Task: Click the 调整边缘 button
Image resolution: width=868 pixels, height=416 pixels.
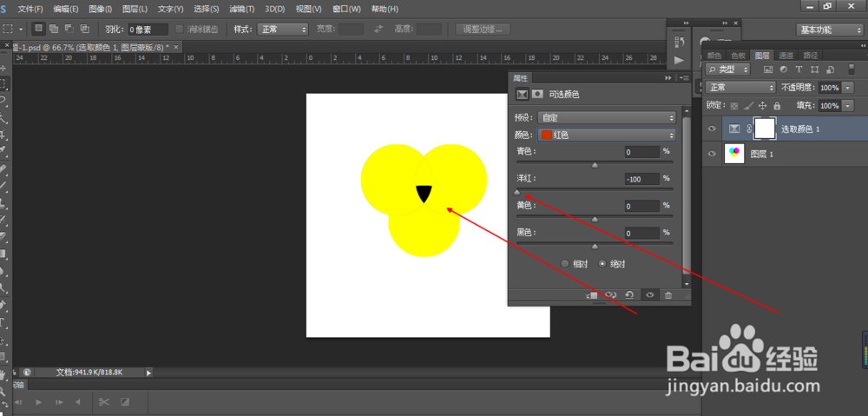Action: [x=483, y=30]
